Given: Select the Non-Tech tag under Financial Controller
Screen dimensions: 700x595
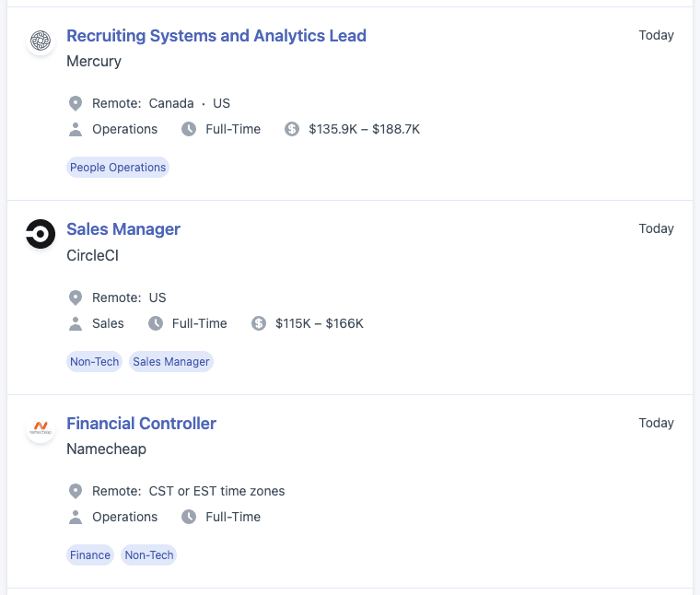Looking at the screenshot, I should coord(149,554).
